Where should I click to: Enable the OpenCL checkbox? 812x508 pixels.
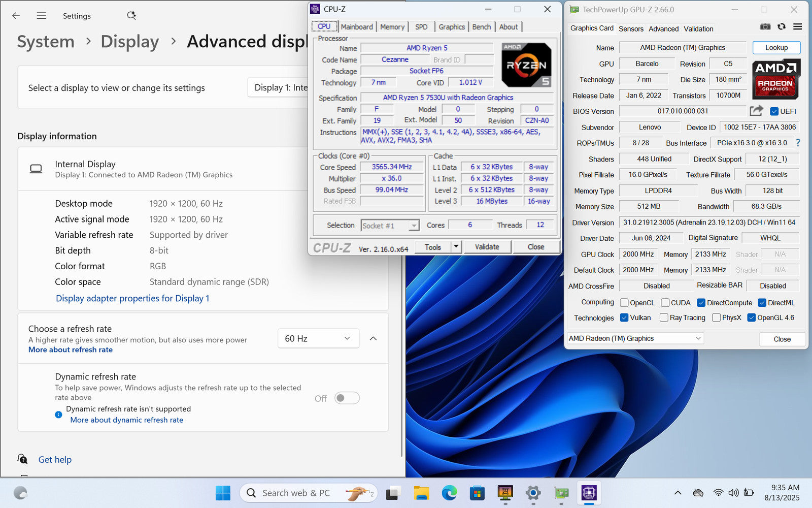pos(625,303)
